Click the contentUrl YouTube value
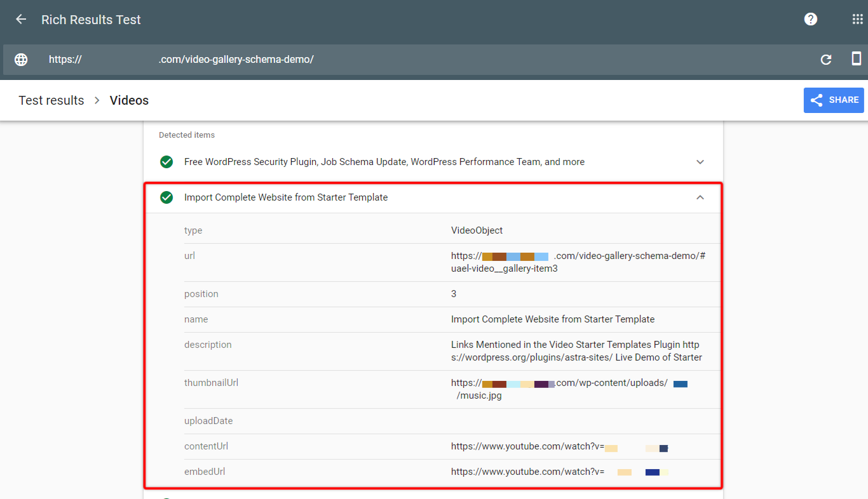868x499 pixels. 559,446
